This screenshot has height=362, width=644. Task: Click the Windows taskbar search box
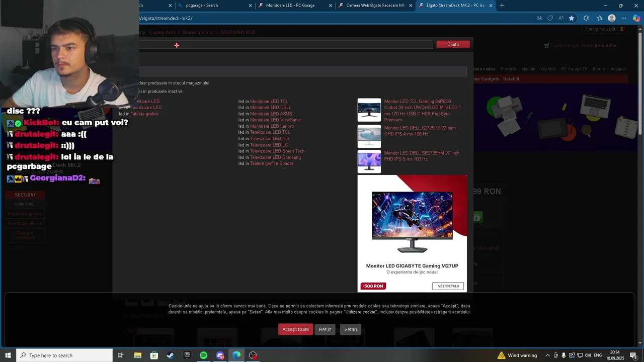pyautogui.click(x=64, y=355)
